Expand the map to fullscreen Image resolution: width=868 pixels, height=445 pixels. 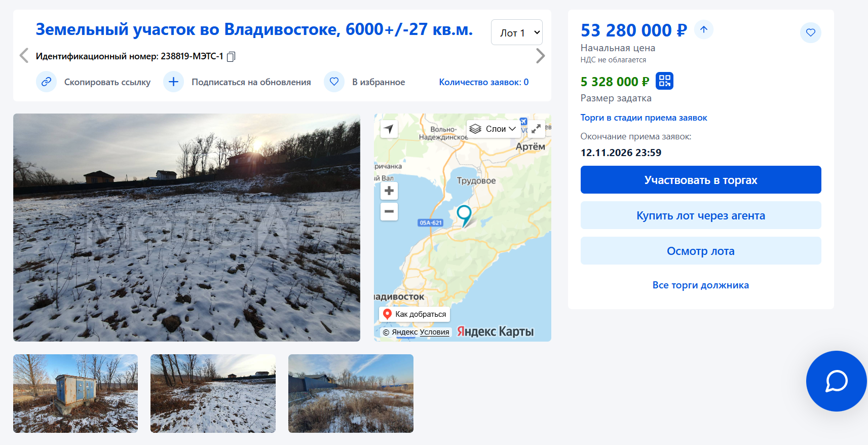(536, 129)
